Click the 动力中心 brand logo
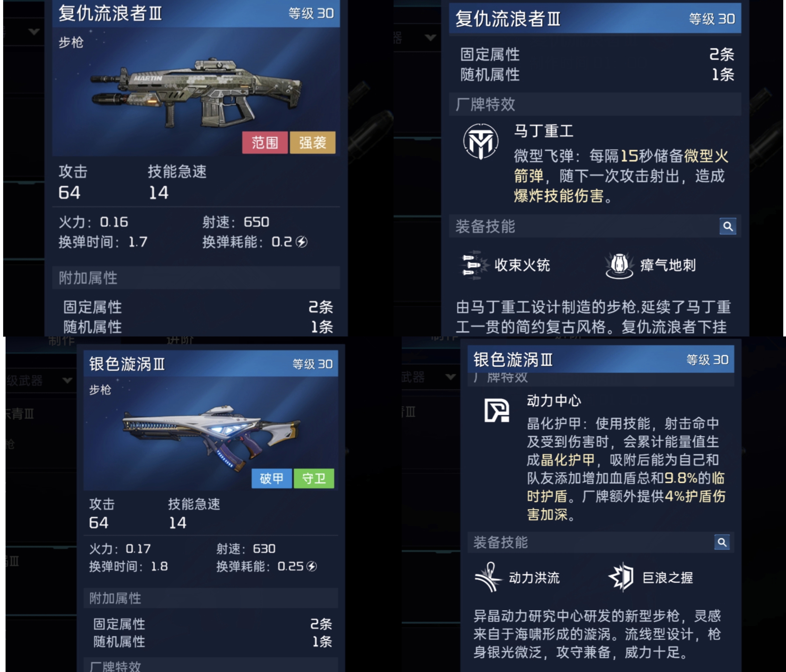The image size is (786, 672). (497, 411)
